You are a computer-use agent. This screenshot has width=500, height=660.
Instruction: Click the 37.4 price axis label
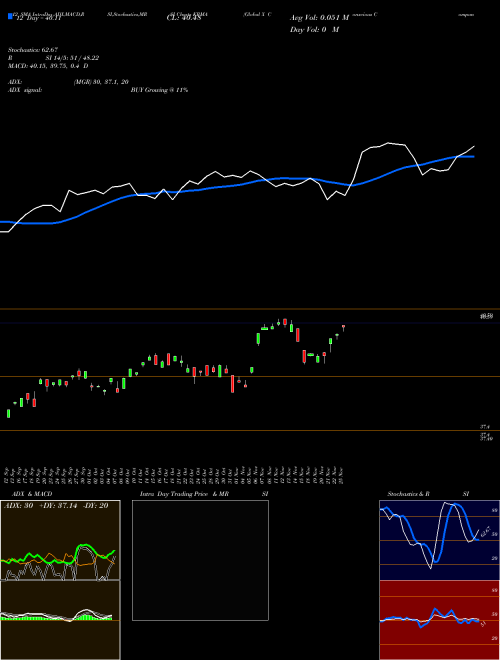click(x=485, y=427)
